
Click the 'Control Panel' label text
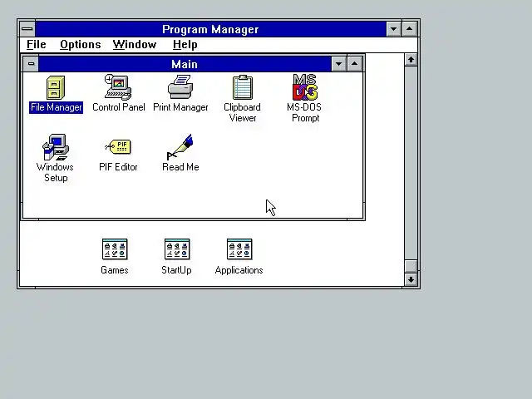pyautogui.click(x=118, y=107)
